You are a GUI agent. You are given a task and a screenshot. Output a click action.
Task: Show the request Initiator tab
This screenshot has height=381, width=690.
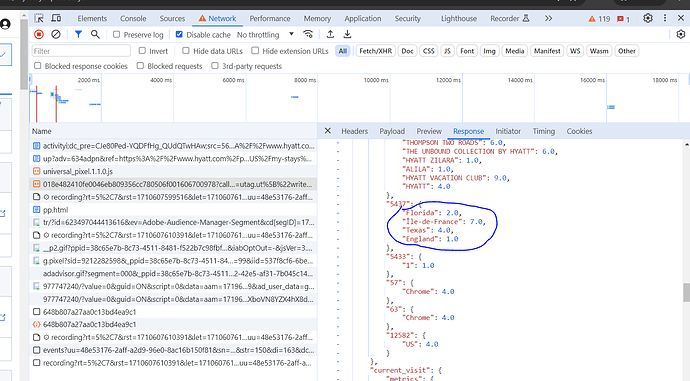(x=508, y=131)
